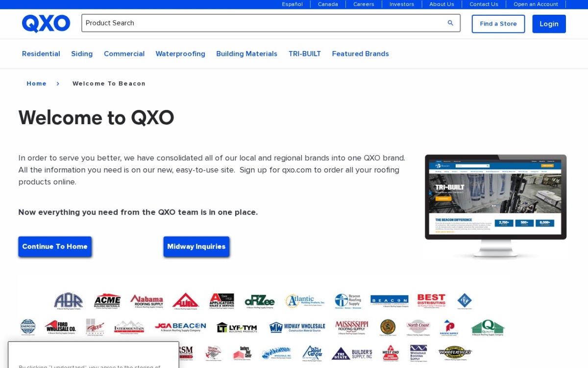The width and height of the screenshot is (588, 368).
Task: Click the Pacific Supply logo
Action: pyautogui.click(x=449, y=327)
